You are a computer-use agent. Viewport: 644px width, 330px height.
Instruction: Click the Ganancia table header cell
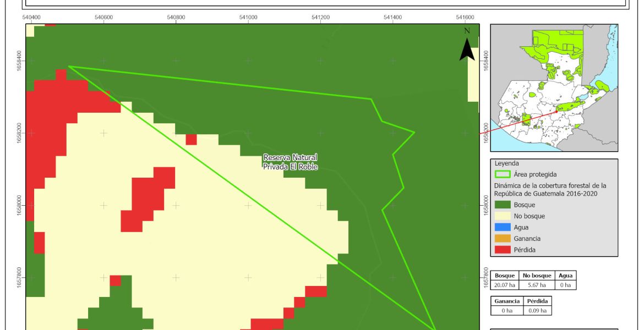coord(507,301)
